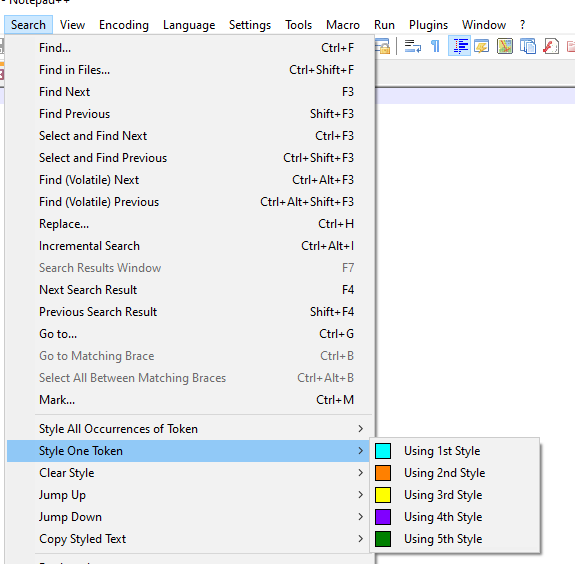Open the Encoding menu
The height and width of the screenshot is (564, 575).
click(124, 25)
